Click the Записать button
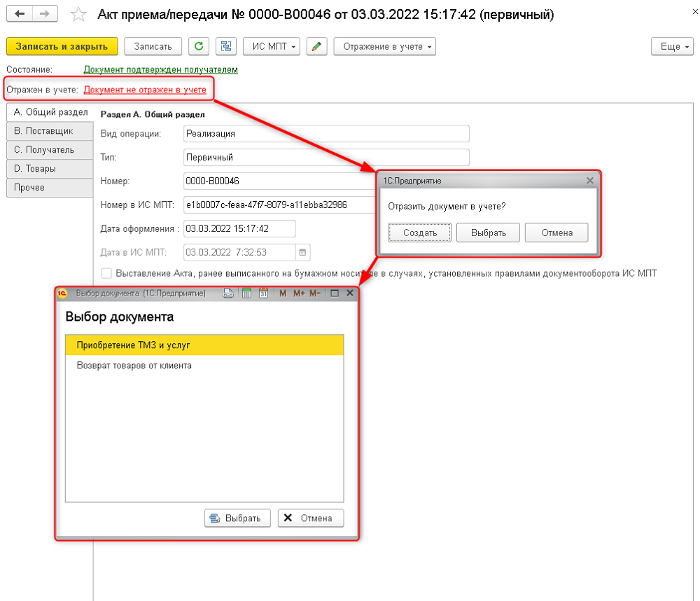 pos(153,46)
